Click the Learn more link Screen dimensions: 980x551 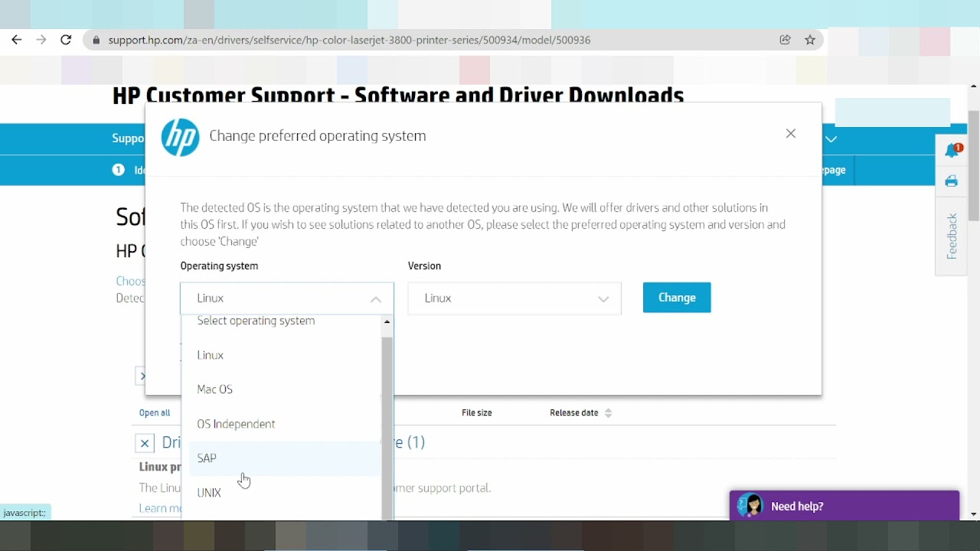(x=160, y=508)
